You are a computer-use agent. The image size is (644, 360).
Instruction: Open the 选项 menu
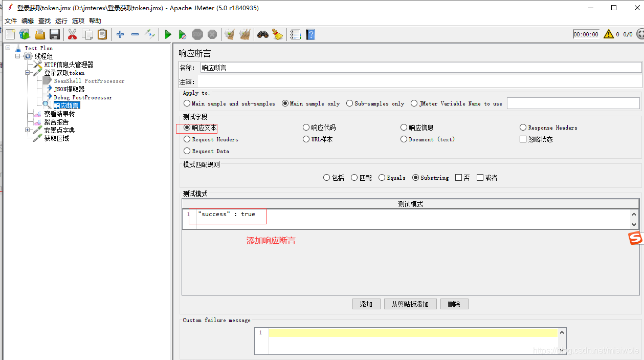coord(78,21)
